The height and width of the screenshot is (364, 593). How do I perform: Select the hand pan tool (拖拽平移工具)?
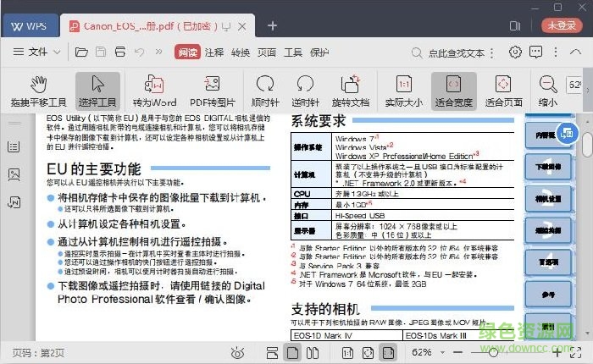tap(39, 91)
